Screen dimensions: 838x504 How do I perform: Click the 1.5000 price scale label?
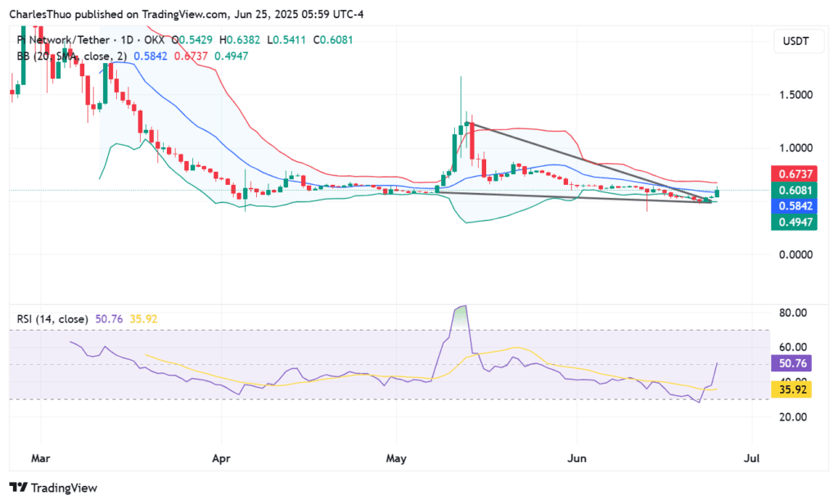click(x=794, y=95)
